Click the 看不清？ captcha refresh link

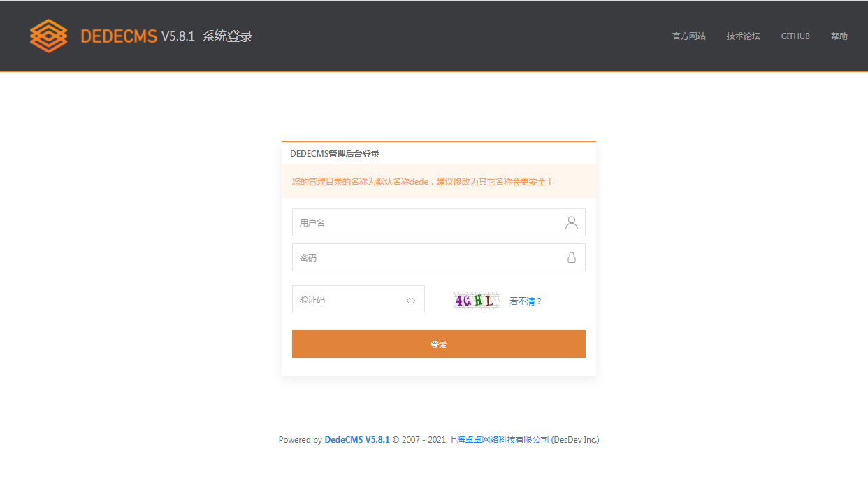click(x=525, y=301)
